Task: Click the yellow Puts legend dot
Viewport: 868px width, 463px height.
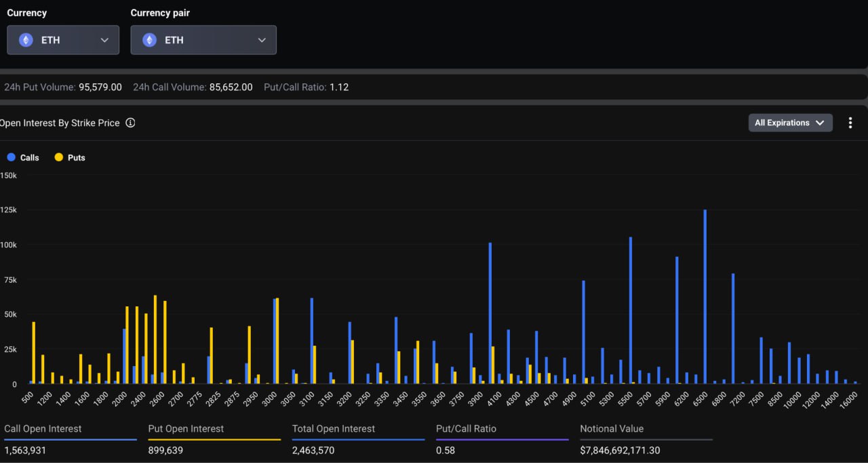Action: point(59,157)
